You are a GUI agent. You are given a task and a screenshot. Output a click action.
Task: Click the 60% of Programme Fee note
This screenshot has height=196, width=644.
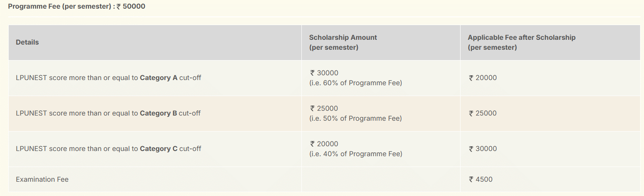pos(356,83)
